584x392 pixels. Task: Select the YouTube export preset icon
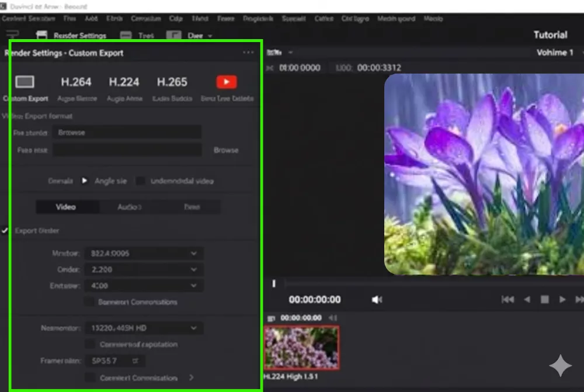[x=226, y=82]
